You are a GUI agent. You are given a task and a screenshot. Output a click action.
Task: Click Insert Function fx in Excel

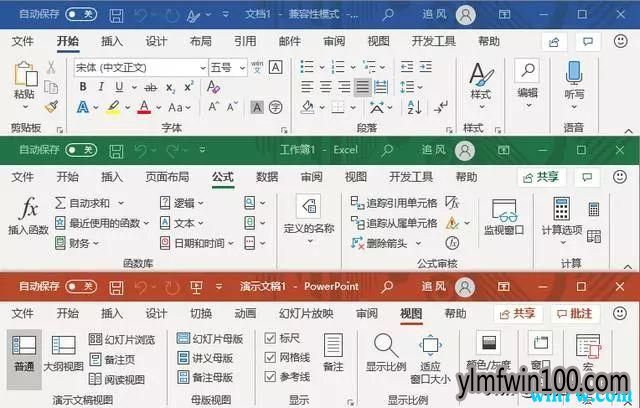[x=29, y=215]
